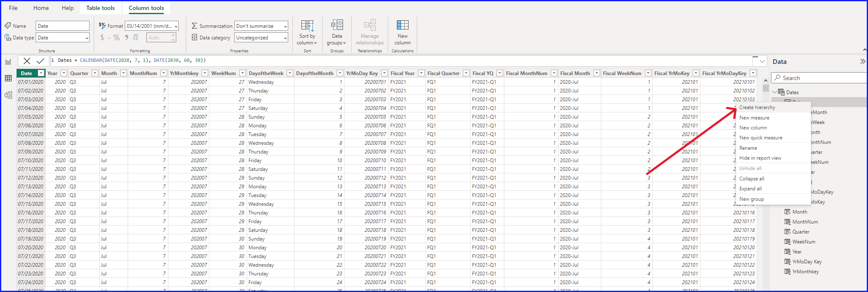
Task: Click into the DAX formula bar
Action: (x=401, y=61)
